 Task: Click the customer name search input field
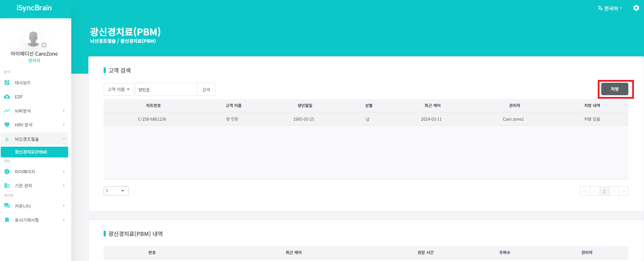point(166,89)
